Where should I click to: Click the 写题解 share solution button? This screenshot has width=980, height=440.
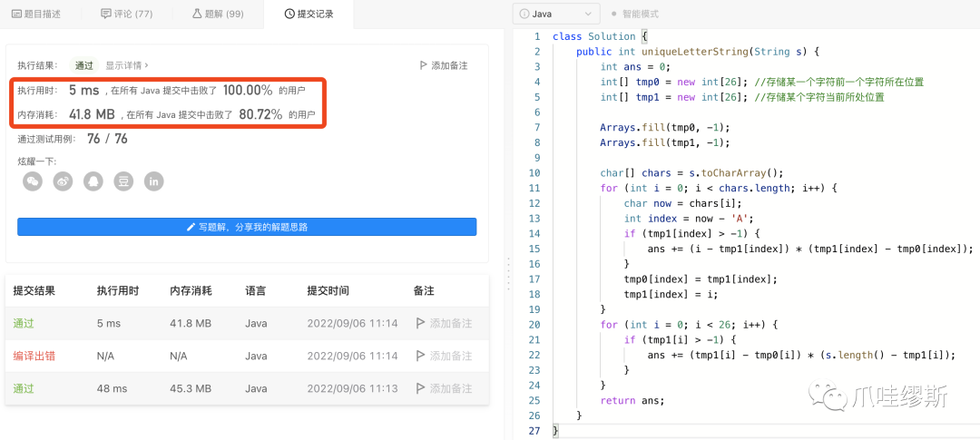click(247, 227)
